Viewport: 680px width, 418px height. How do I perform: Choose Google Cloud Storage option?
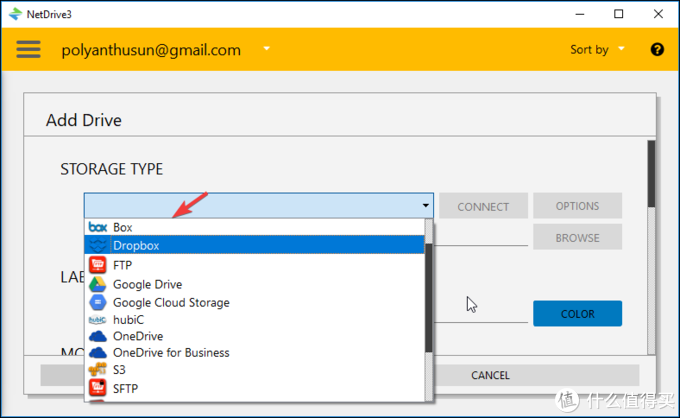(254, 302)
